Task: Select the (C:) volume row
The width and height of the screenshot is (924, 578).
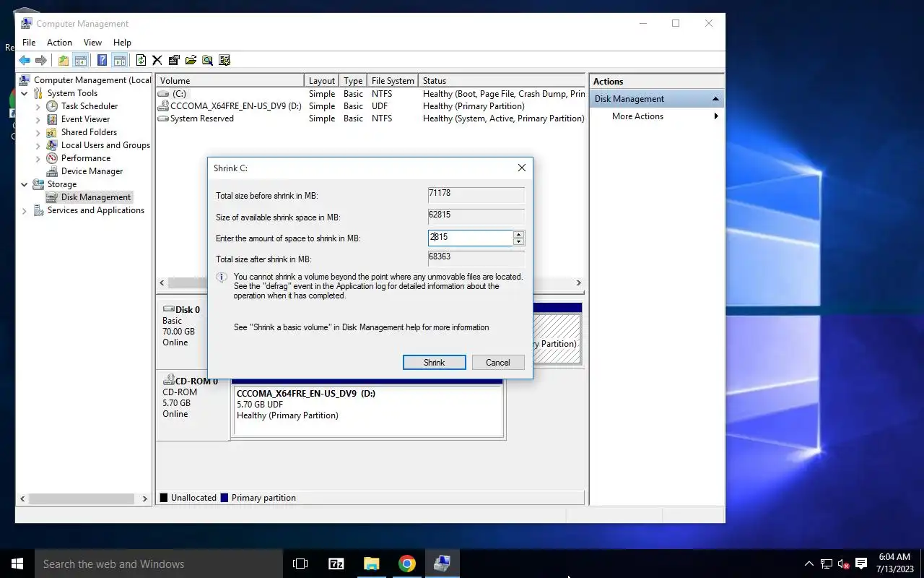Action: point(370,94)
